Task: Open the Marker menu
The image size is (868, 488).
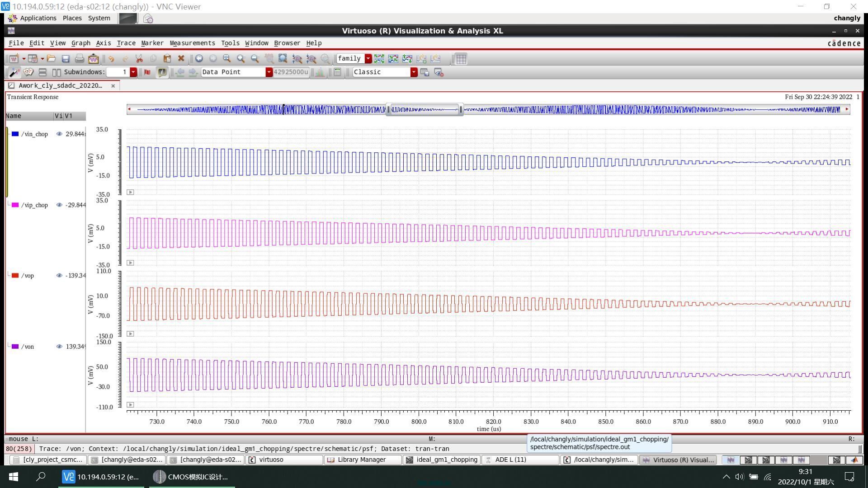Action: [x=152, y=43]
